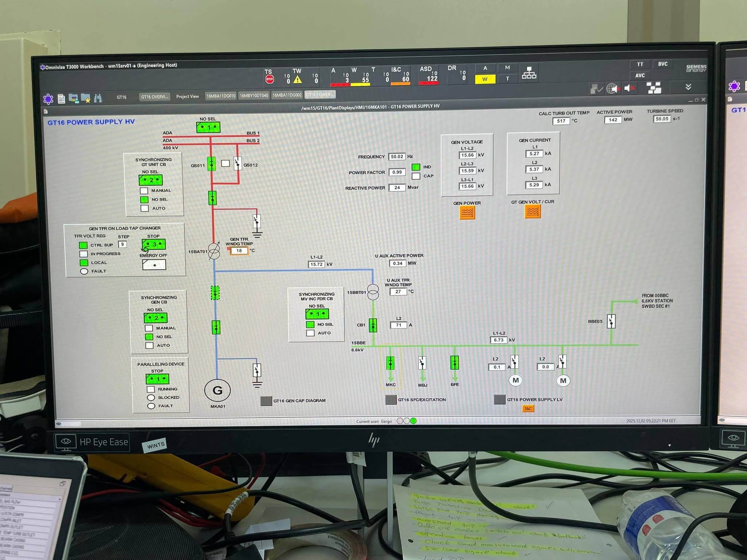Click the document list icon in toolbar
This screenshot has width=747, height=560.
61,98
